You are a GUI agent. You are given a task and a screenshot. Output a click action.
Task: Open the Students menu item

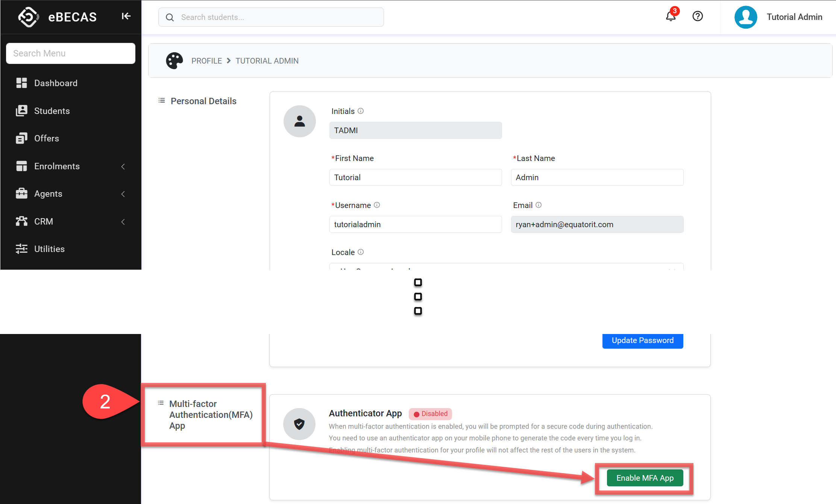[52, 111]
